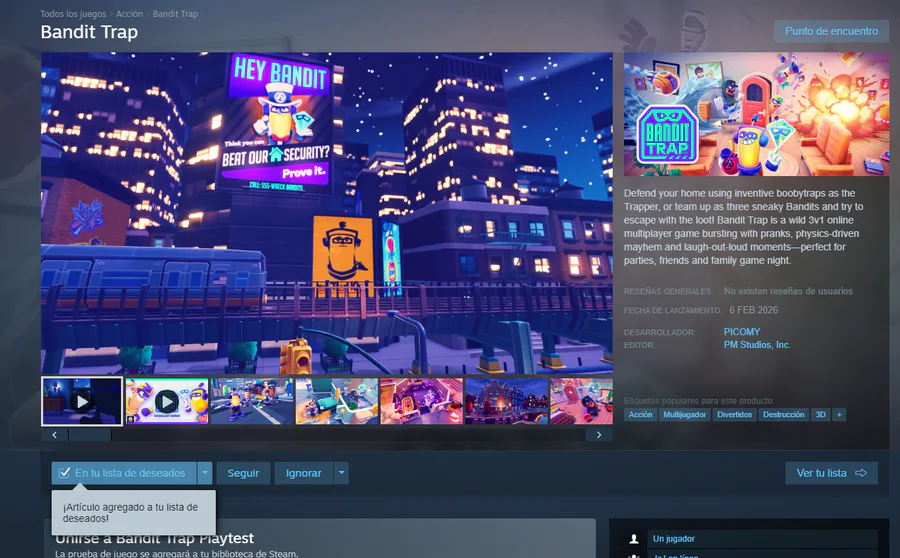The image size is (900, 558).
Task: Click the 'Bandit Trap' breadcrumb link
Action: coord(175,14)
